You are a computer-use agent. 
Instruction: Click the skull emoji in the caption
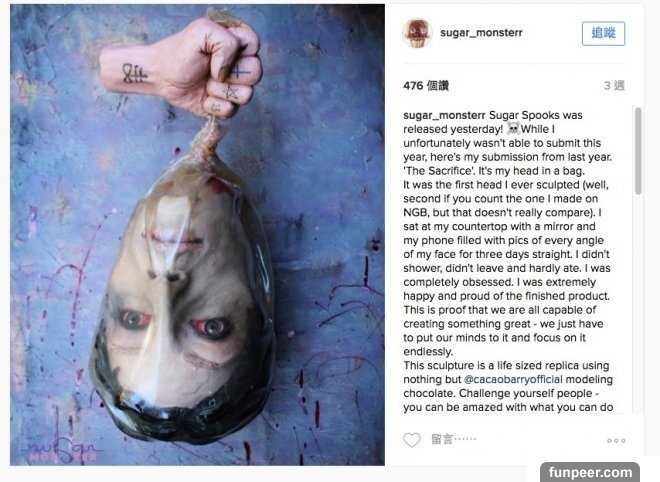click(513, 128)
